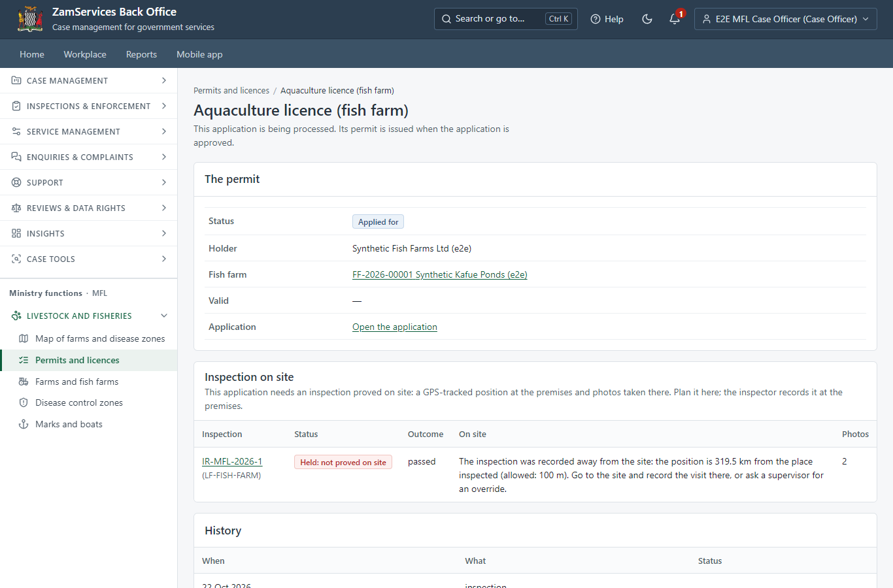Click the holder name Synthetic Fish Farms Ltd (e2e)
Viewport: 893px width, 588px height.
pyautogui.click(x=412, y=248)
